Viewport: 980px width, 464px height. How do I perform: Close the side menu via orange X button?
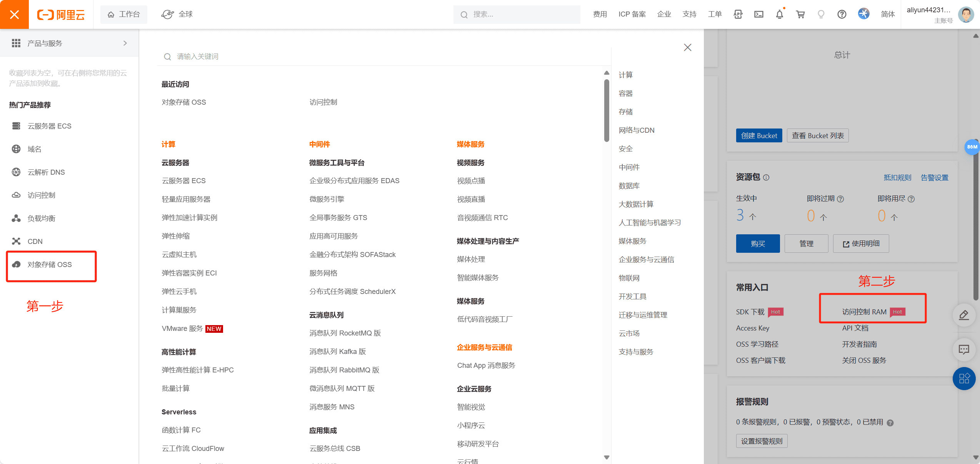click(14, 14)
